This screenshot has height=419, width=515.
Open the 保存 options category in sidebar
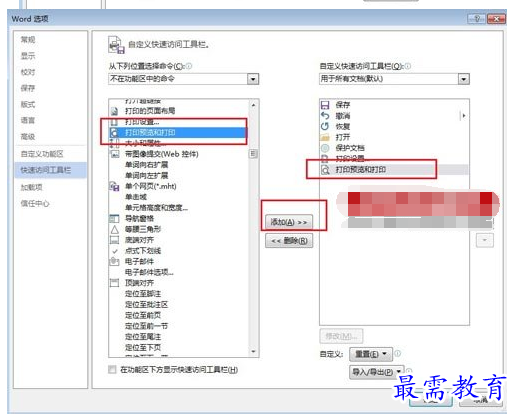(x=28, y=88)
